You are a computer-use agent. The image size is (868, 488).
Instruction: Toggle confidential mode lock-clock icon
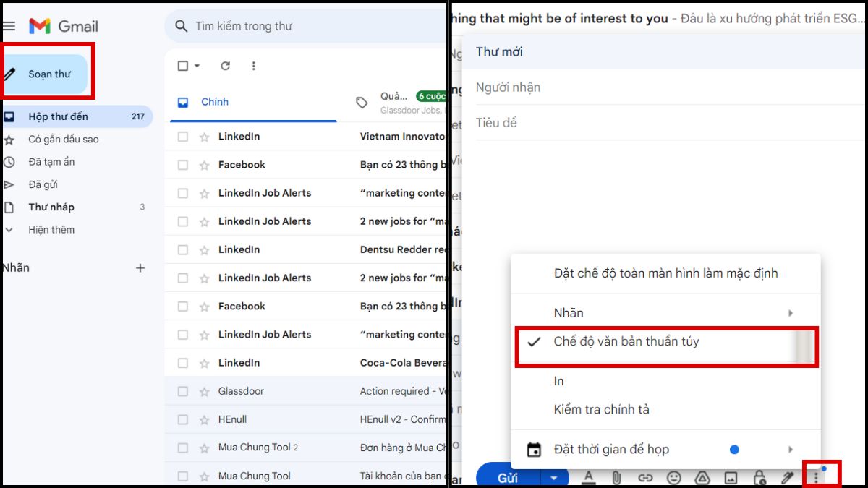[759, 477]
